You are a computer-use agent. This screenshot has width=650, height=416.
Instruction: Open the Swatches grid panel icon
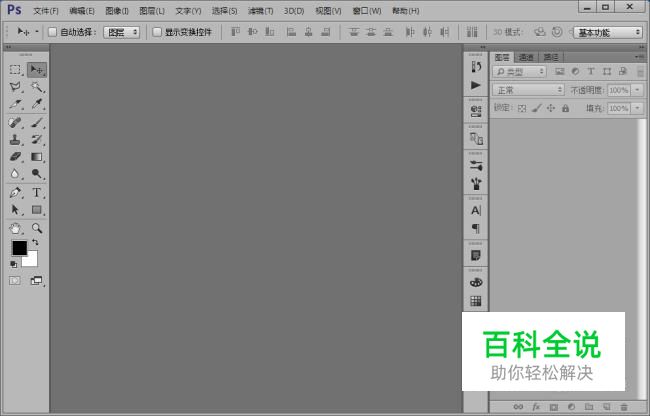click(476, 301)
